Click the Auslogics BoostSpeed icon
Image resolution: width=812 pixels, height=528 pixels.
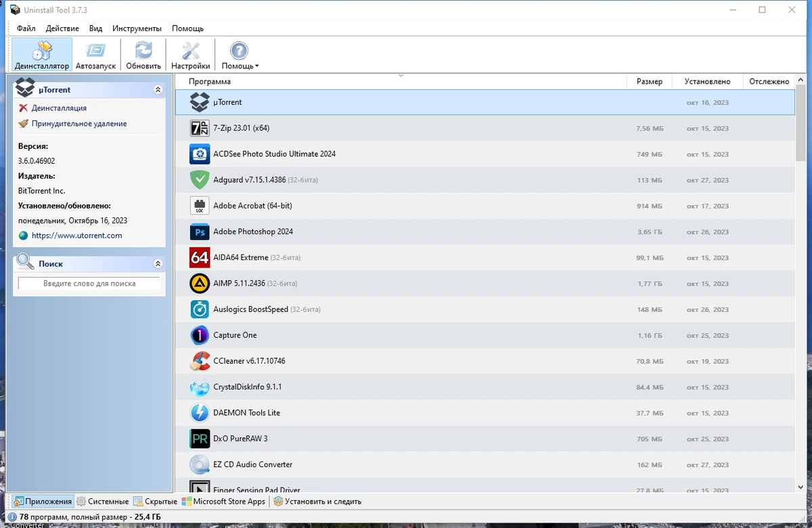click(200, 309)
